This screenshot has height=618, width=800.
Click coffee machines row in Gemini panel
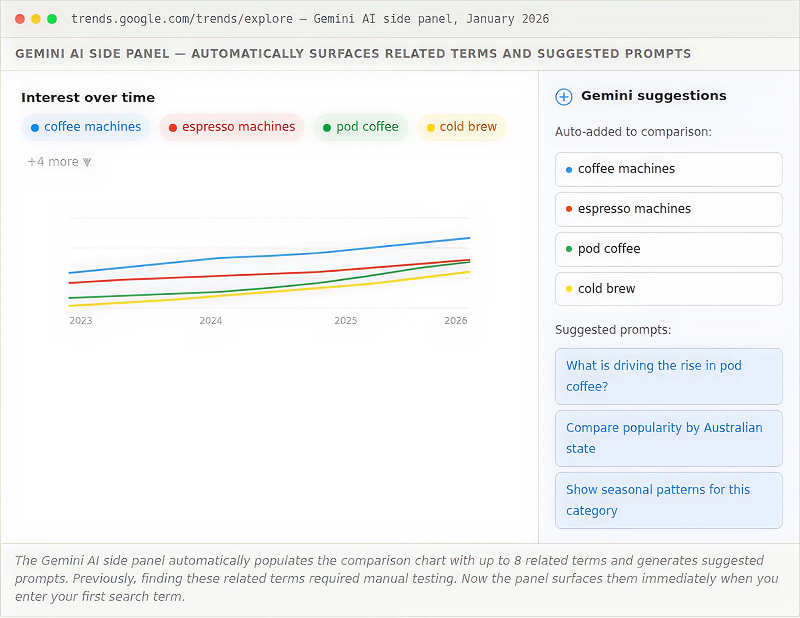pyautogui.click(x=668, y=169)
